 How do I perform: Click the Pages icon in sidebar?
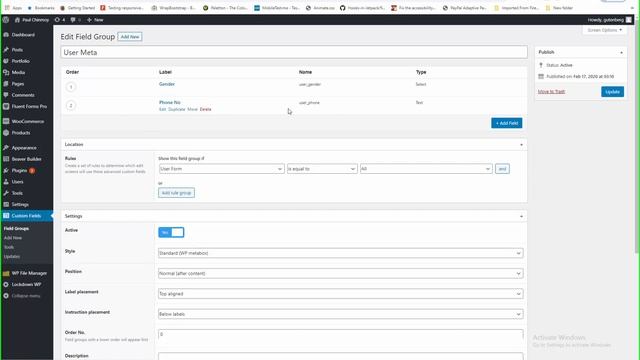6,84
